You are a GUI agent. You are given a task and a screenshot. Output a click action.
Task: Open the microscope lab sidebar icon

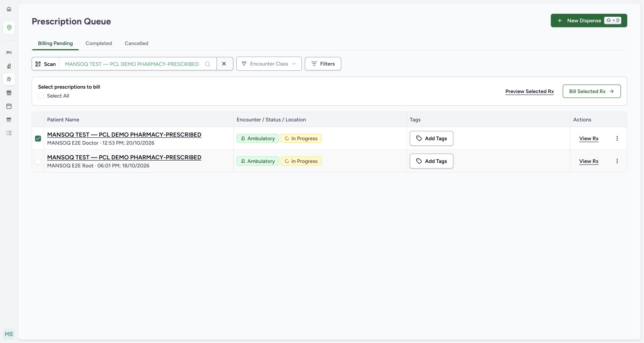[x=9, y=66]
